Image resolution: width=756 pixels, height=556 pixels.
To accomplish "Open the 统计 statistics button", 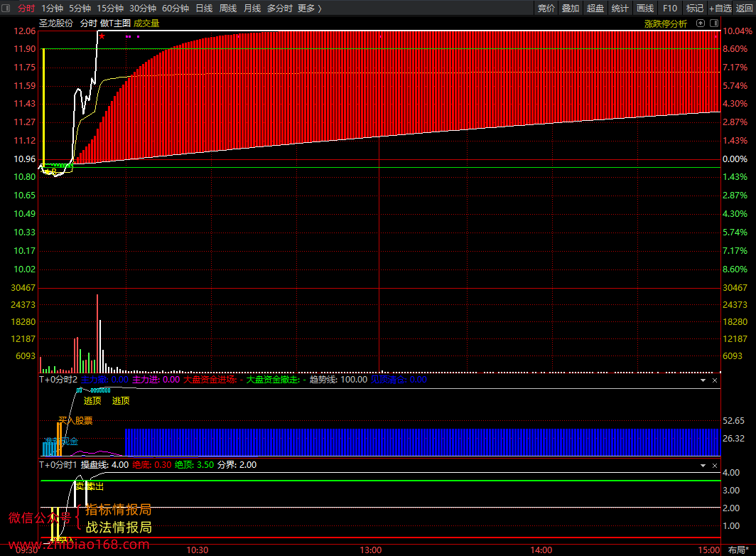I will (x=620, y=9).
